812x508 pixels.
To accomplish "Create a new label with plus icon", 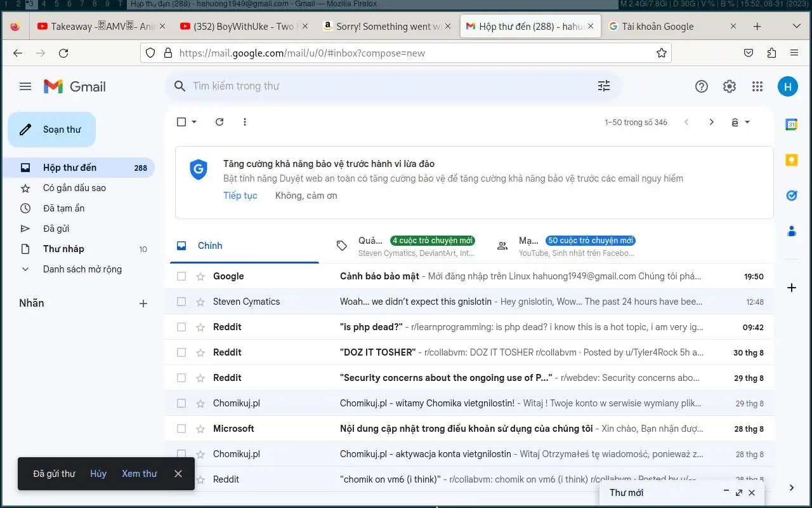I will 143,304.
